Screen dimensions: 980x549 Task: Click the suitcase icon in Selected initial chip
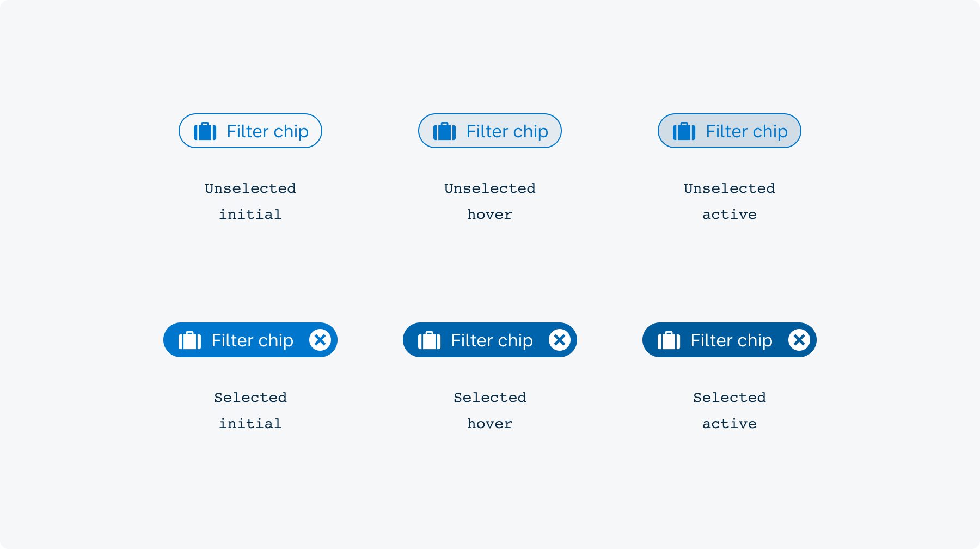pyautogui.click(x=190, y=340)
